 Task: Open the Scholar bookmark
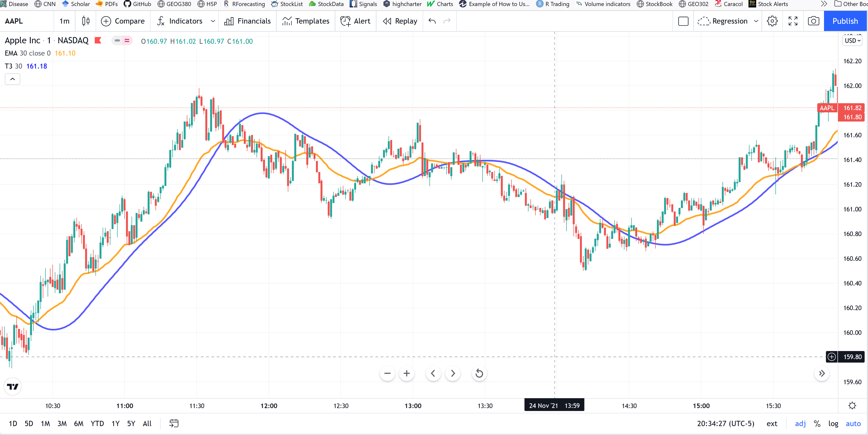(x=76, y=4)
